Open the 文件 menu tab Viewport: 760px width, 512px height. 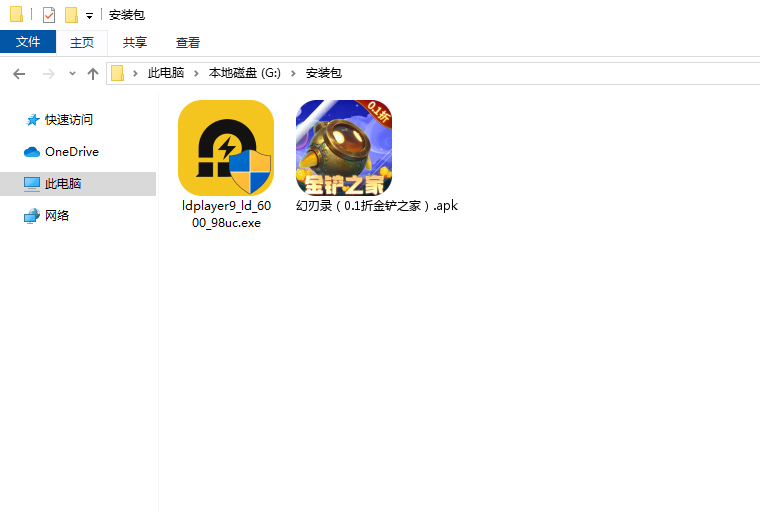28,42
